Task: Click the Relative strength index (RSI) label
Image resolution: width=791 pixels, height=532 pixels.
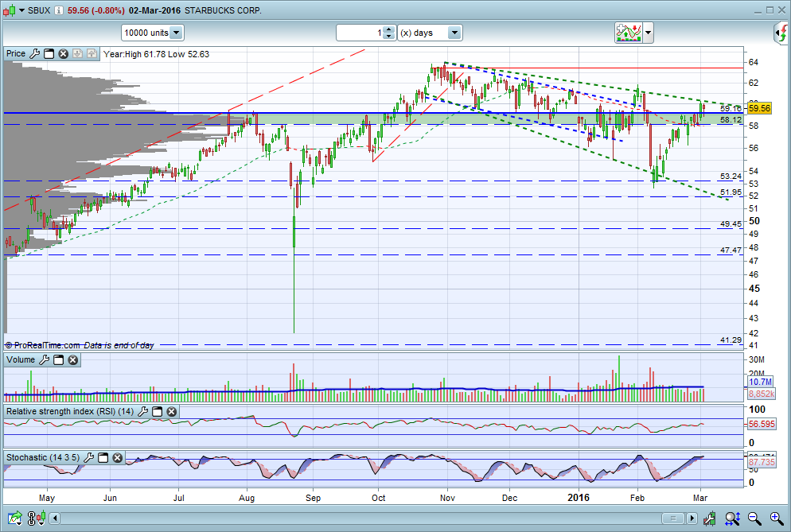Action: pos(69,411)
